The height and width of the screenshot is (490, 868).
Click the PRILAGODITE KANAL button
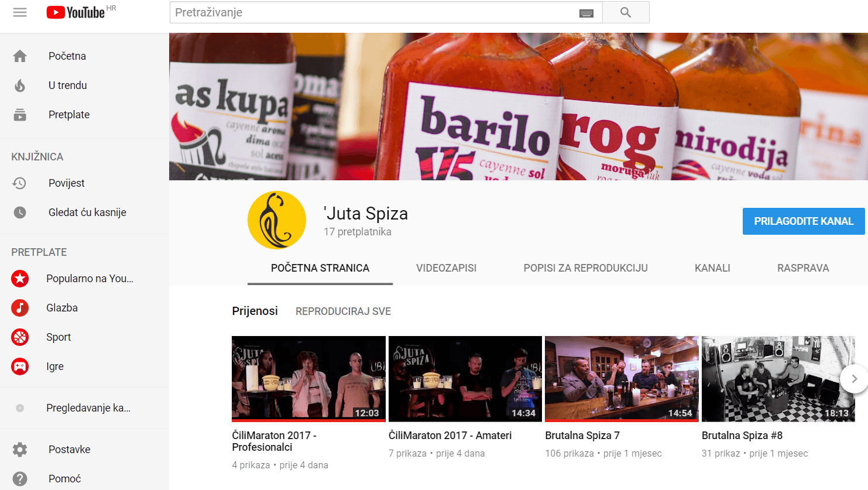tap(804, 221)
